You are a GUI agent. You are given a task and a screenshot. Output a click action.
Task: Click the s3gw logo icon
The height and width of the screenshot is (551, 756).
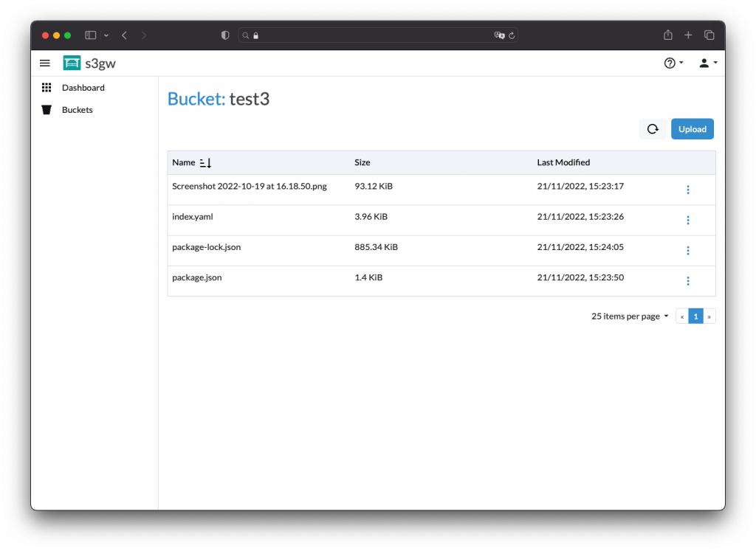(72, 63)
